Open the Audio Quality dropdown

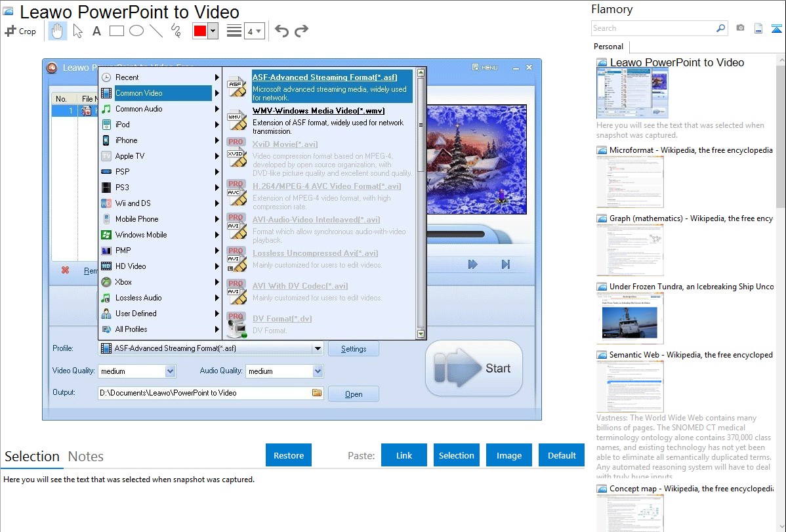[x=318, y=371]
